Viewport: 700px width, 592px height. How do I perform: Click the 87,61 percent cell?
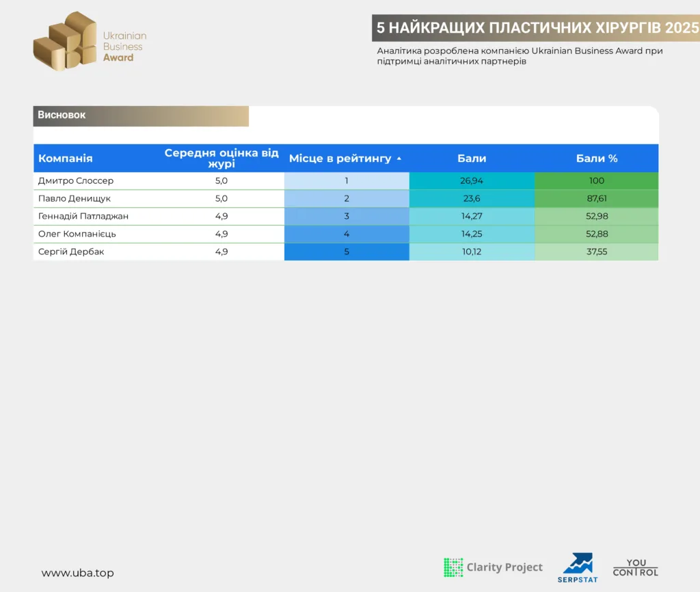(x=596, y=199)
